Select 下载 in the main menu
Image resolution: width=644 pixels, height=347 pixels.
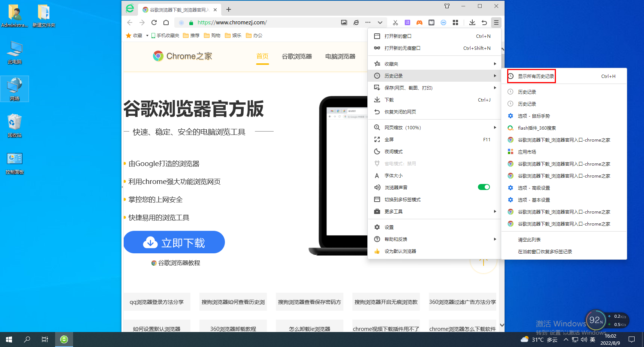click(x=434, y=100)
